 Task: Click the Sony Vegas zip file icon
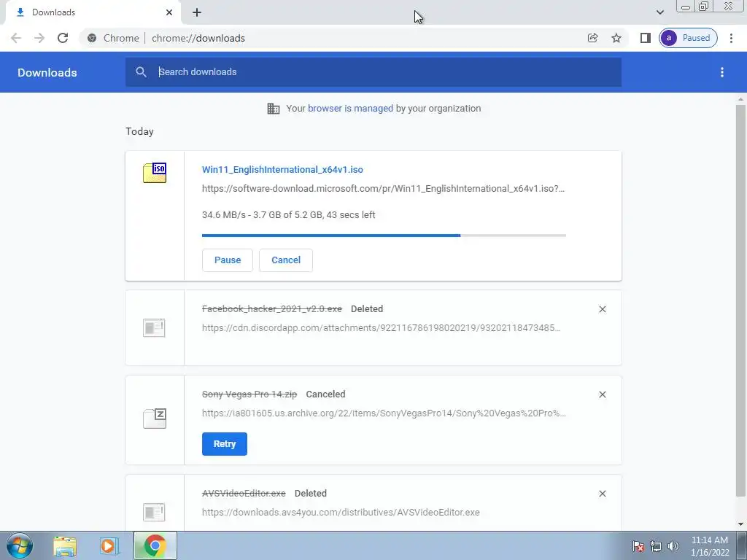(x=155, y=419)
